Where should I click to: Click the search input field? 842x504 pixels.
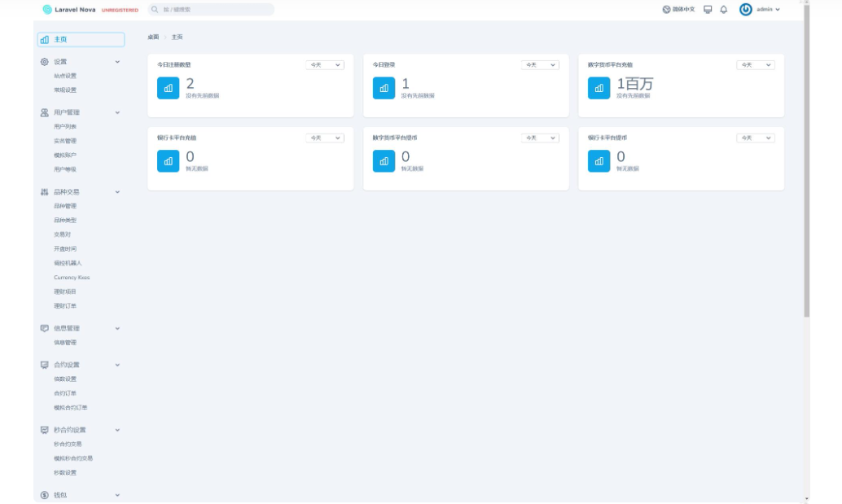pos(212,10)
